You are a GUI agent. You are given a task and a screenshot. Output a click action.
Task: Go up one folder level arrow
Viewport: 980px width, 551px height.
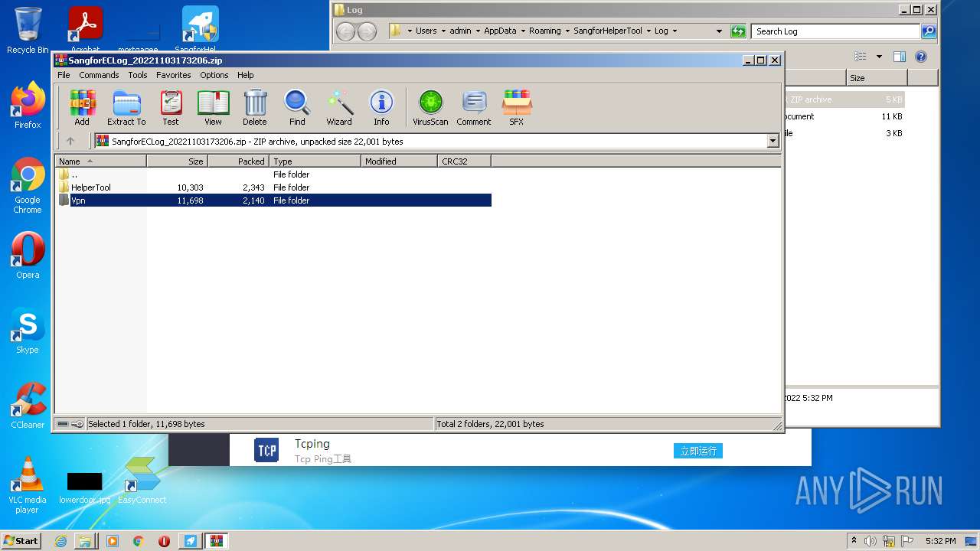(x=70, y=141)
